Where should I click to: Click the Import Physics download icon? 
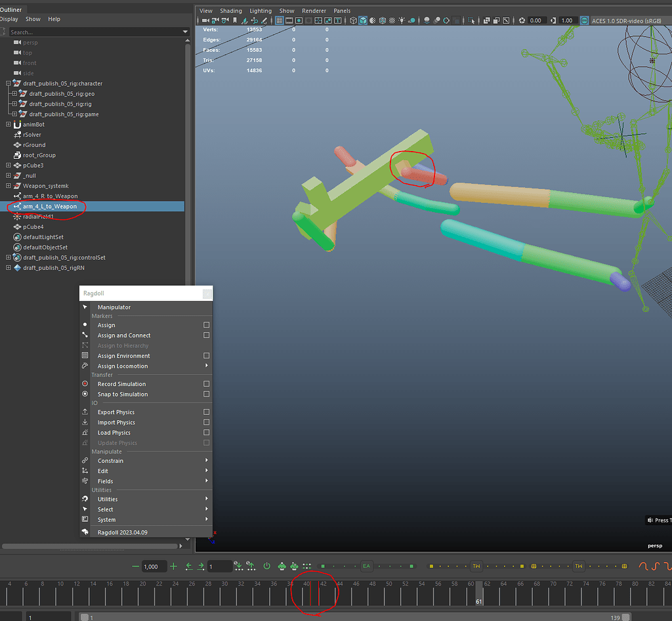click(85, 423)
